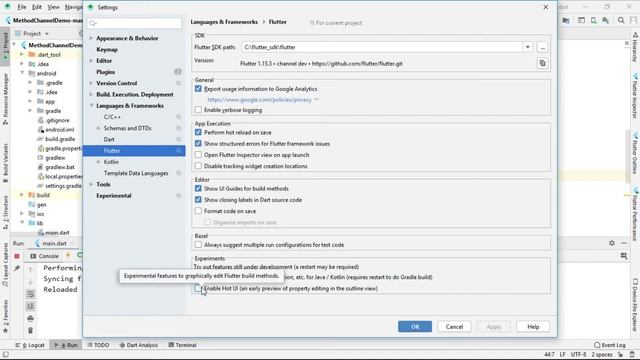
Task: Click the red Stop button in Run panel
Action: point(17,256)
